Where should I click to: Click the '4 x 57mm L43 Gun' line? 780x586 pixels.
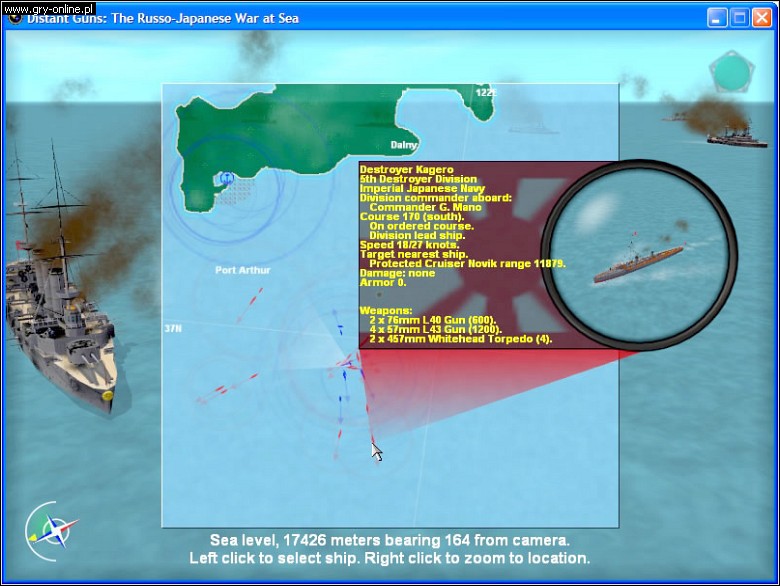[x=436, y=329]
